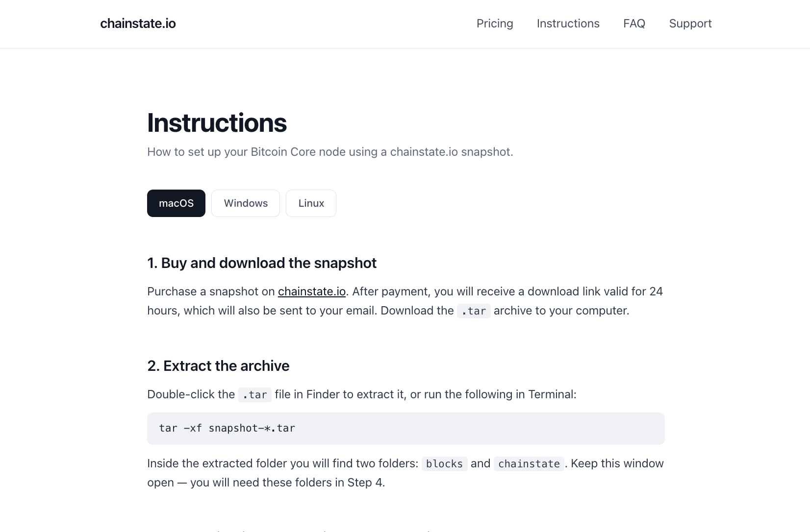Click the tar extraction command code block

click(x=405, y=428)
